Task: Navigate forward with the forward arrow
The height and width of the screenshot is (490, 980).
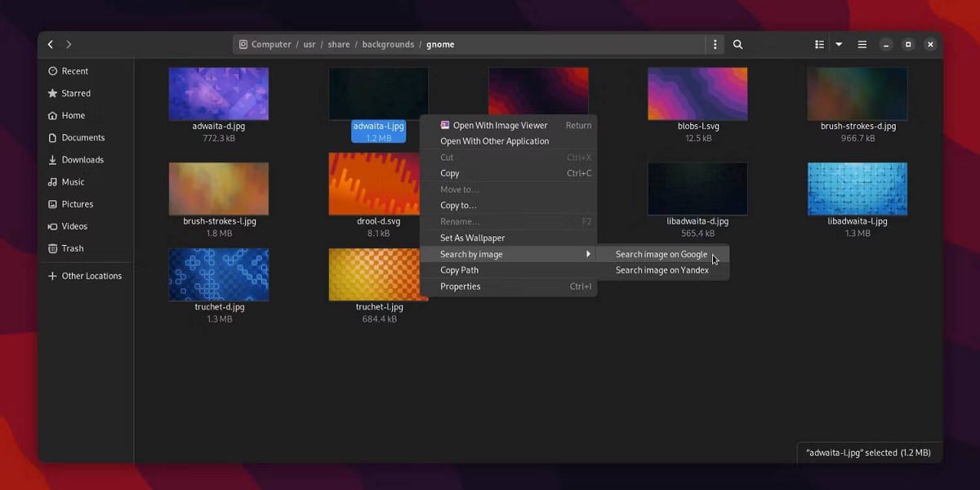Action: 69,44
